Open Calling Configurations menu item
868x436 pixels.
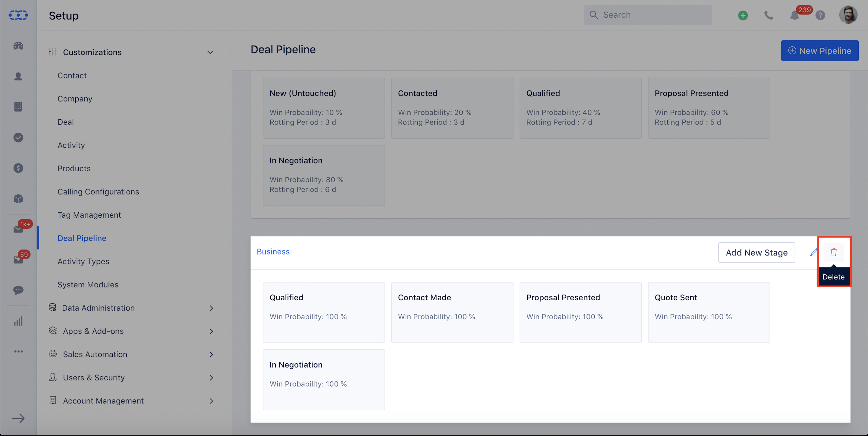tap(98, 192)
